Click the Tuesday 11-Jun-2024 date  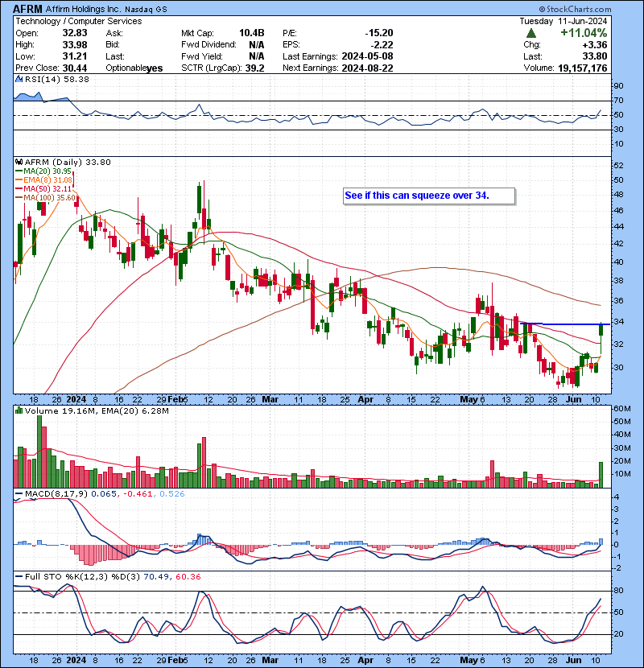(x=563, y=21)
